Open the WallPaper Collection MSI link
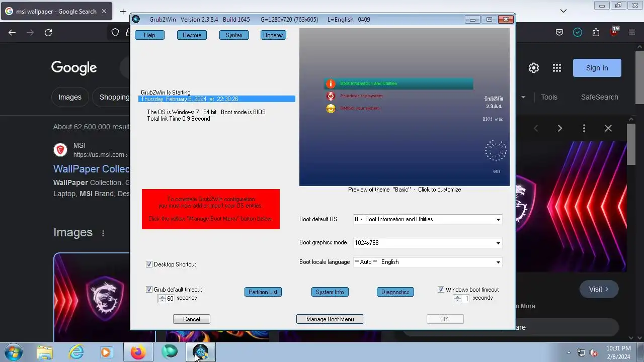644x362 pixels. (92, 169)
